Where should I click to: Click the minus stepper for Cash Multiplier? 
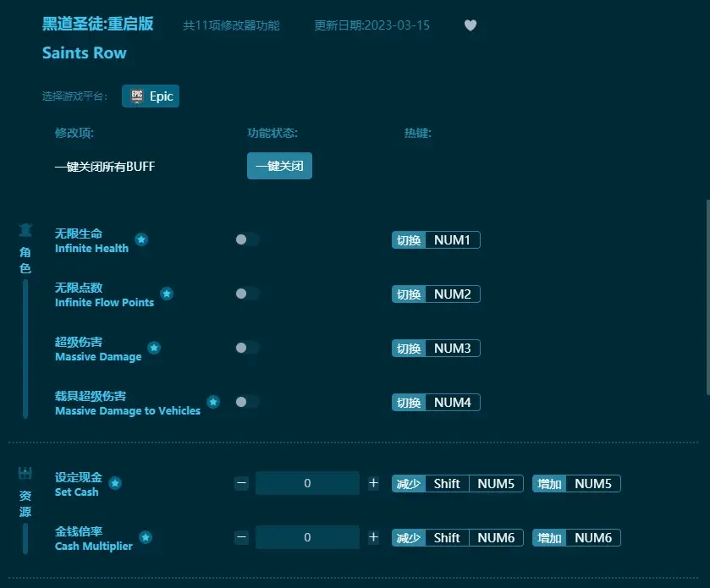click(241, 536)
